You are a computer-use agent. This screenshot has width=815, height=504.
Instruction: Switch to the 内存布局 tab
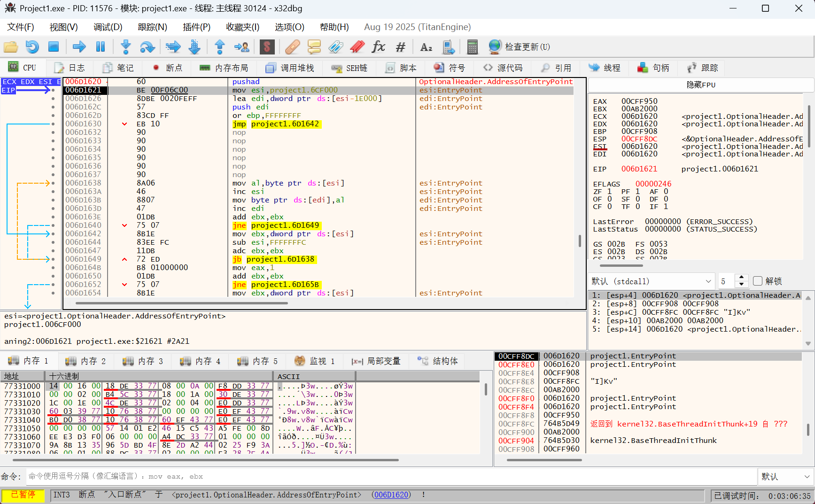point(224,68)
